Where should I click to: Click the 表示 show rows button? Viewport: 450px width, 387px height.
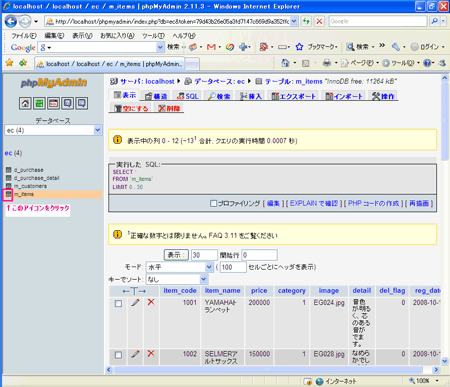[x=176, y=255]
